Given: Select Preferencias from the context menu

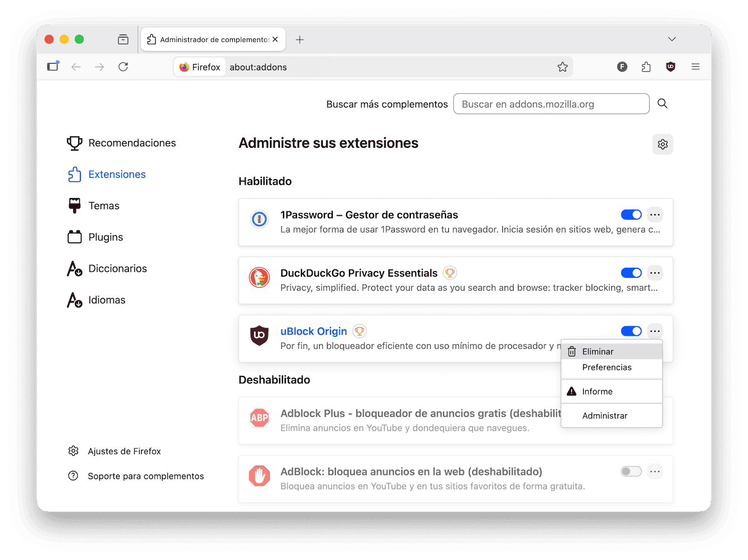Looking at the screenshot, I should tap(612, 367).
